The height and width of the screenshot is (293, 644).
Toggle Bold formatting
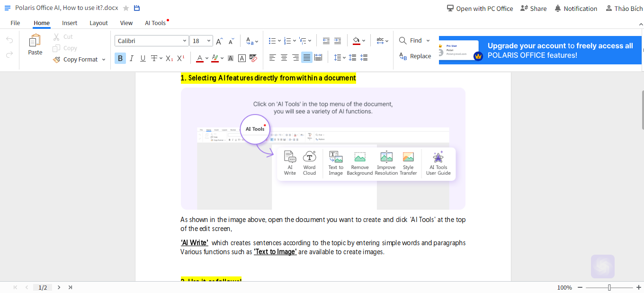120,58
